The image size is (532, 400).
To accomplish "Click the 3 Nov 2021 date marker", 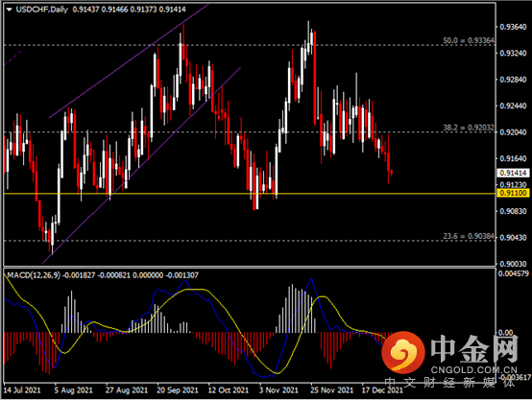I will click(278, 390).
